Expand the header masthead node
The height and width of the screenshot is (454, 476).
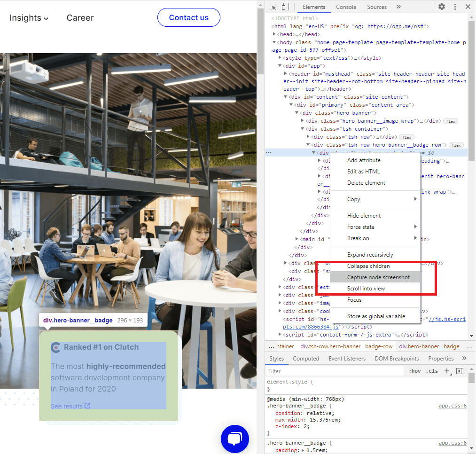tap(285, 73)
